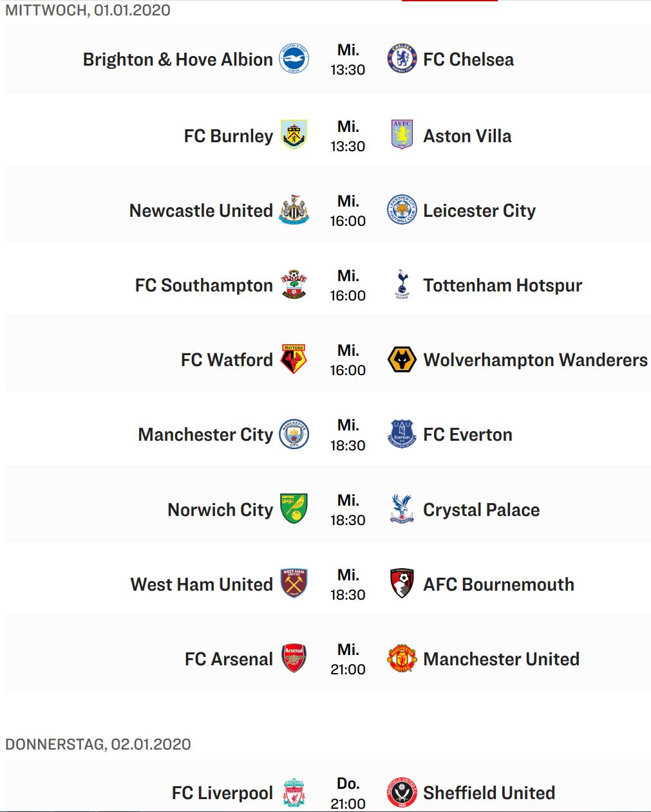The image size is (651, 812).
Task: Select the Manchester City badge
Action: point(294,434)
